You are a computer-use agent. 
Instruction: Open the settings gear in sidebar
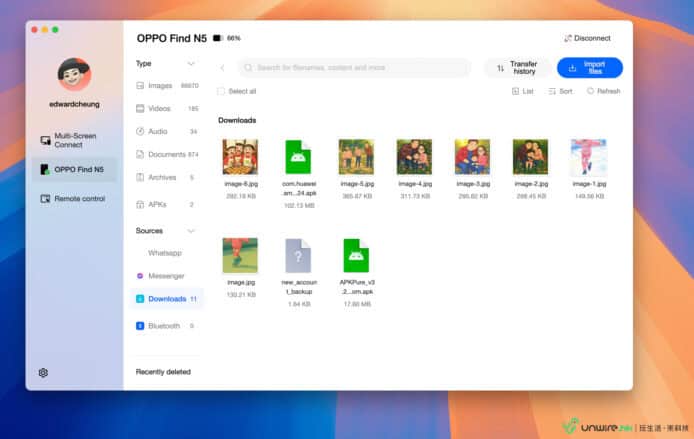coord(43,373)
